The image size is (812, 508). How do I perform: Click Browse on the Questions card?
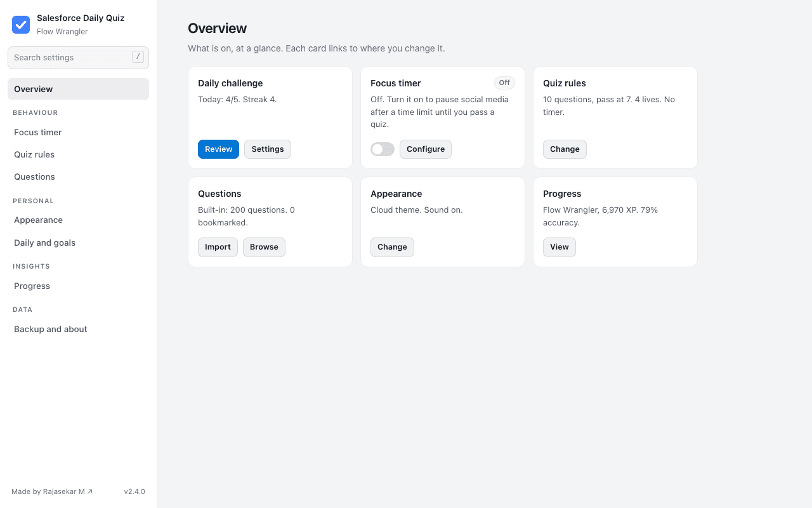pos(264,247)
